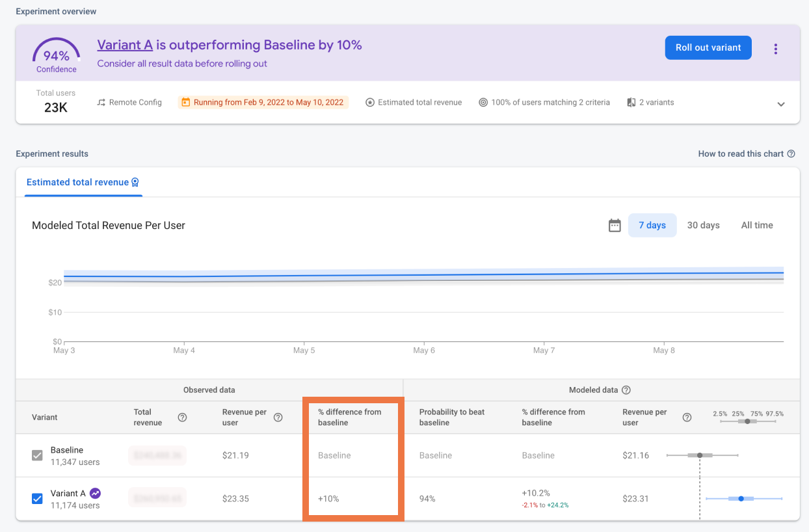Image resolution: width=809 pixels, height=532 pixels.
Task: Click the 11,347 users count
Action: [75, 462]
